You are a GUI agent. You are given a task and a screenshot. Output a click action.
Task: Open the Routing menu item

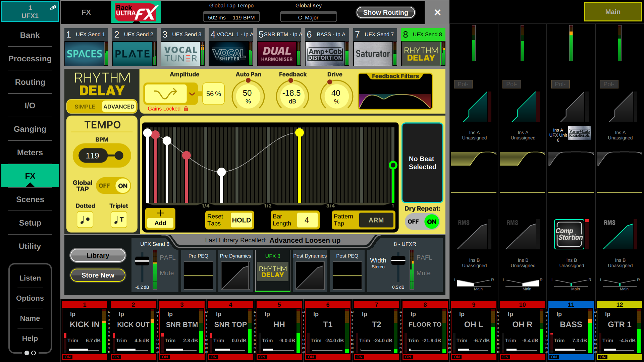click(30, 82)
